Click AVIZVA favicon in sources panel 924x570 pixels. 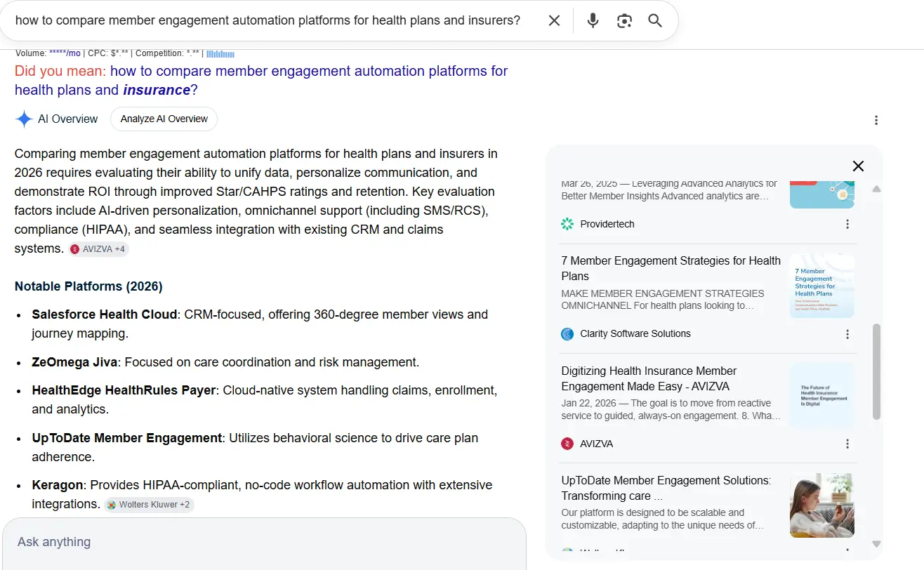point(567,444)
